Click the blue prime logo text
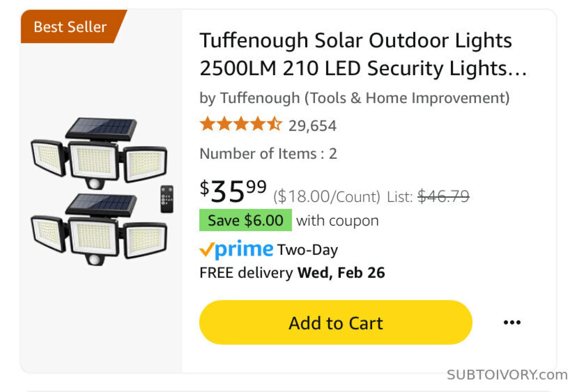The height and width of the screenshot is (392, 577). (x=244, y=249)
